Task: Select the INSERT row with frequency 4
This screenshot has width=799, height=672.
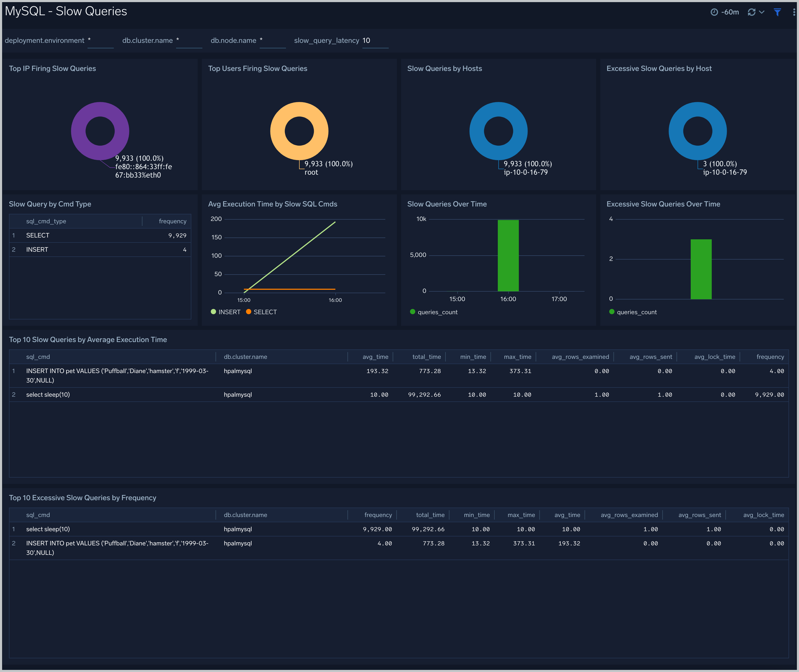Action: pos(100,250)
